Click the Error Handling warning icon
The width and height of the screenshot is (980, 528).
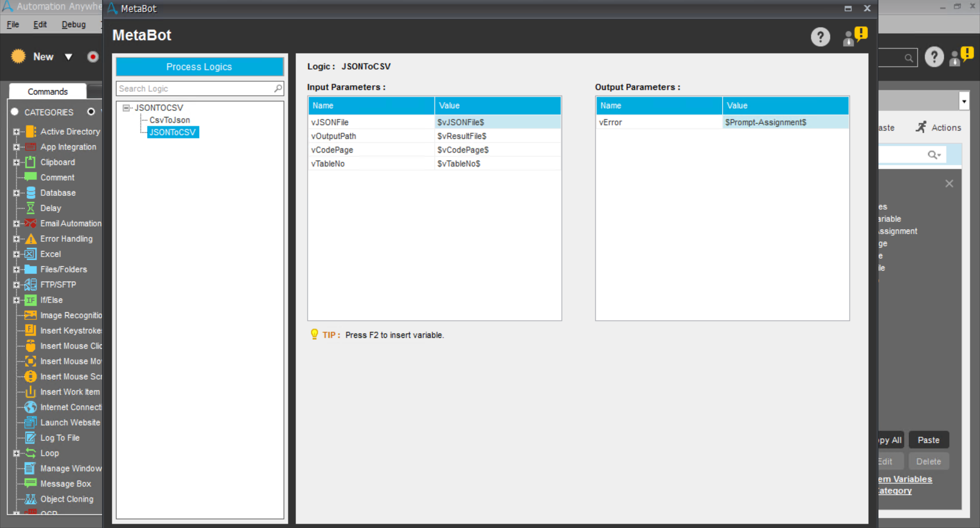pos(31,239)
